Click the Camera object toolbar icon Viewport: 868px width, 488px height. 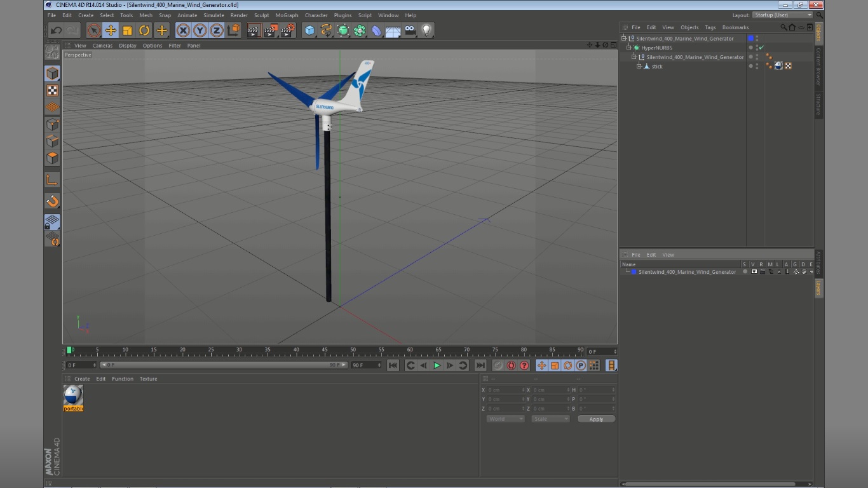(410, 30)
